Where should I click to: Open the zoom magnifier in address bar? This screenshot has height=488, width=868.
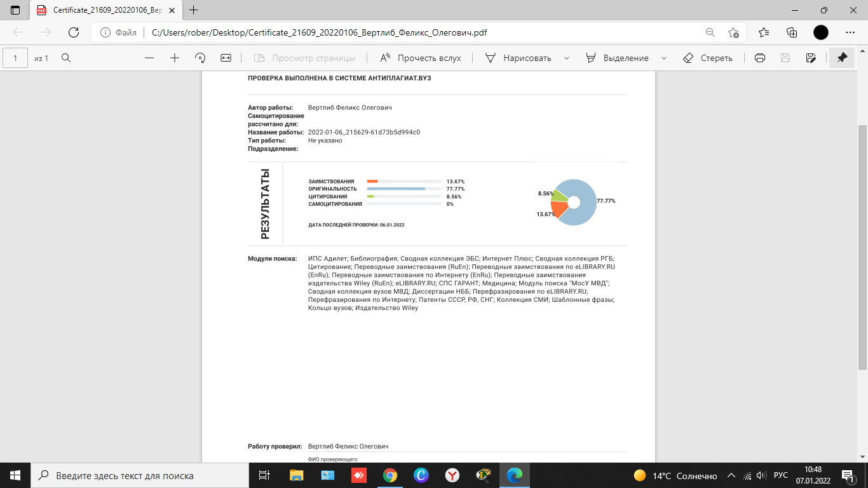coord(710,32)
